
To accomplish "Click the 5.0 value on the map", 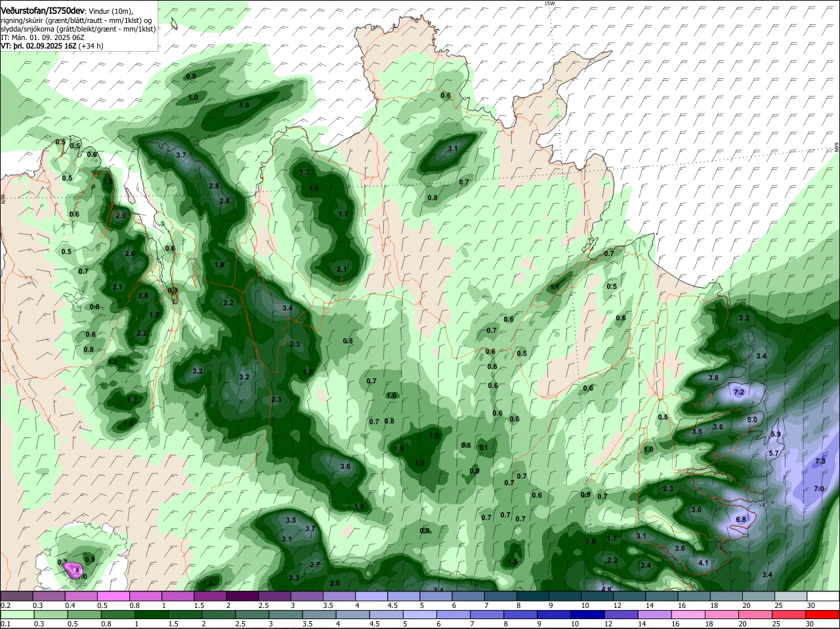I will click(752, 420).
